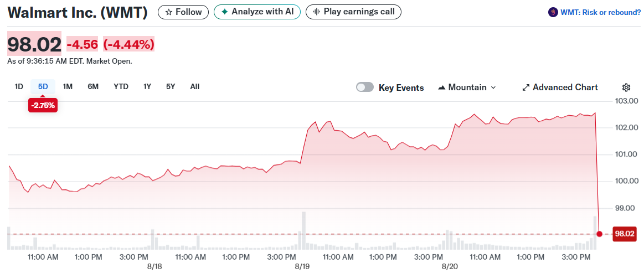The image size is (644, 273).
Task: Show the 5Y range
Action: pos(171,86)
